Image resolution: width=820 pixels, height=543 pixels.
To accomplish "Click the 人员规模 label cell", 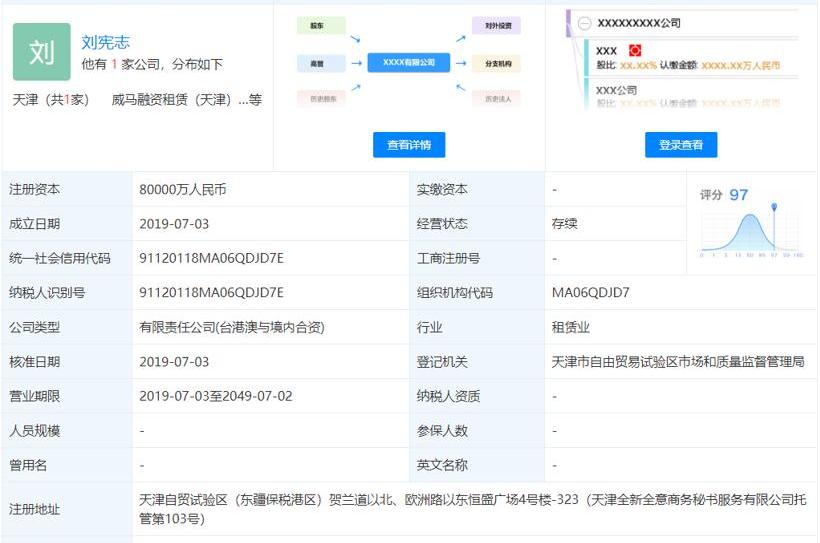I will [66, 431].
